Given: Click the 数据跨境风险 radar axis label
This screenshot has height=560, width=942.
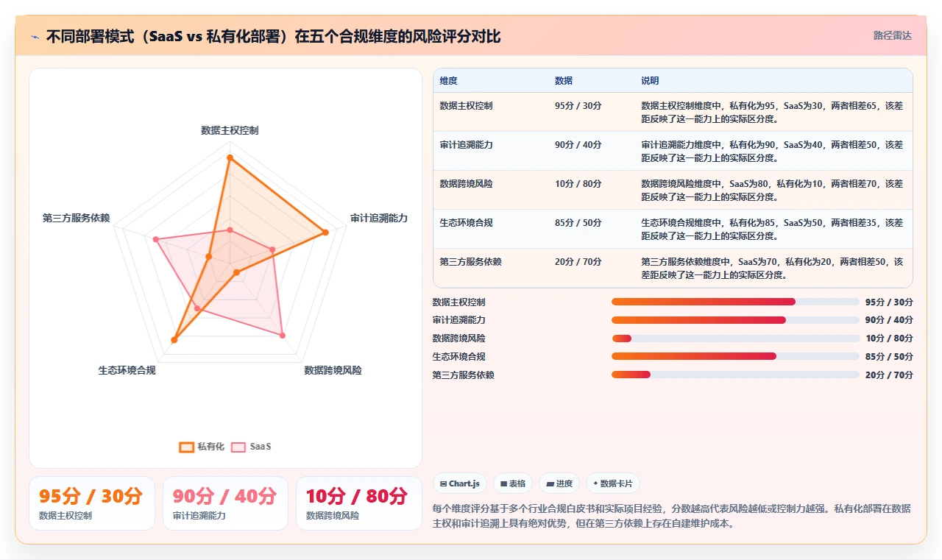Looking at the screenshot, I should [x=333, y=370].
